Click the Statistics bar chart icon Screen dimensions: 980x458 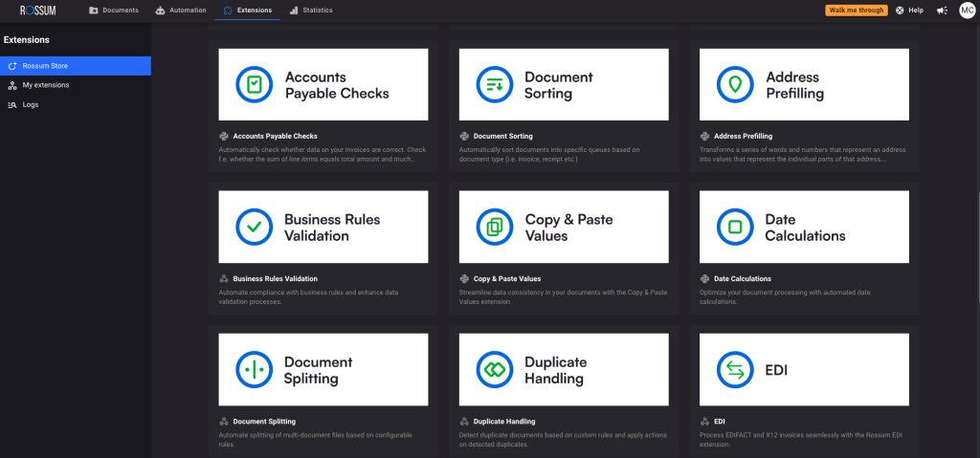(x=294, y=11)
